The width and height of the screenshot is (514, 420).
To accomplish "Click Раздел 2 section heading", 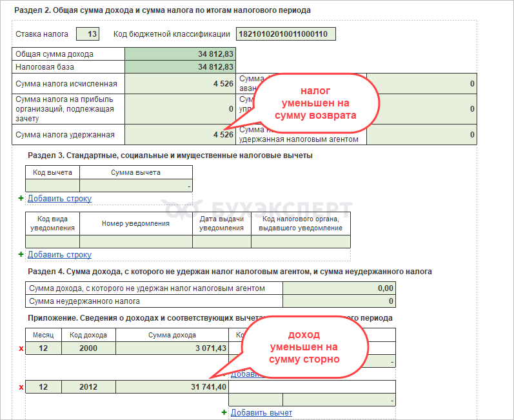I will pyautogui.click(x=163, y=10).
